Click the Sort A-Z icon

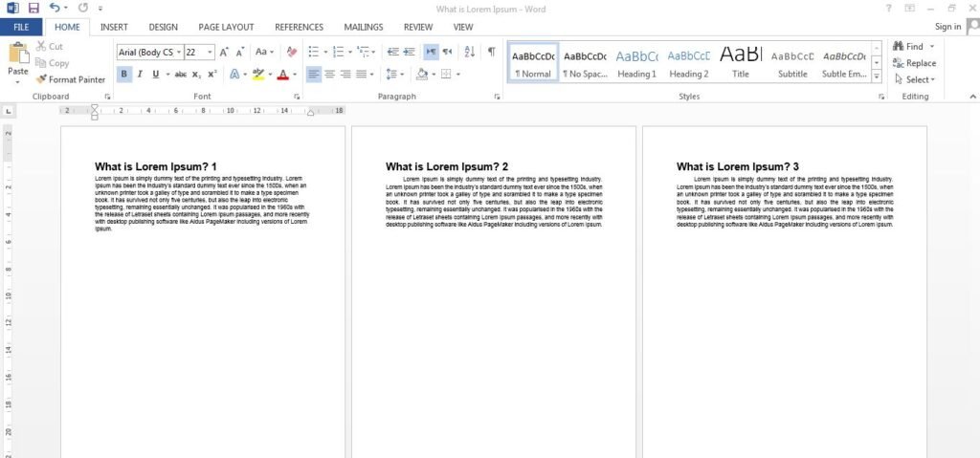click(x=469, y=52)
